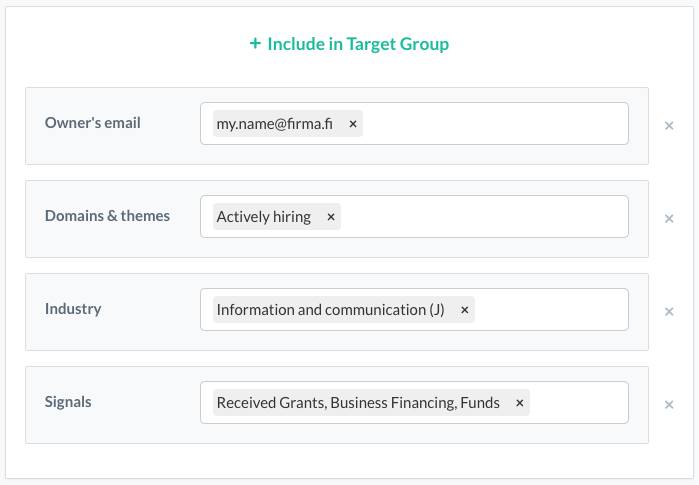
Task: Open the Signals selection field
Action: click(578, 403)
